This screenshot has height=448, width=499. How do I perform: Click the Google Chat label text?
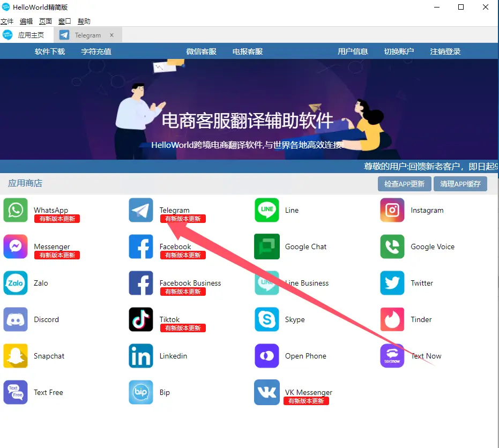click(x=306, y=247)
